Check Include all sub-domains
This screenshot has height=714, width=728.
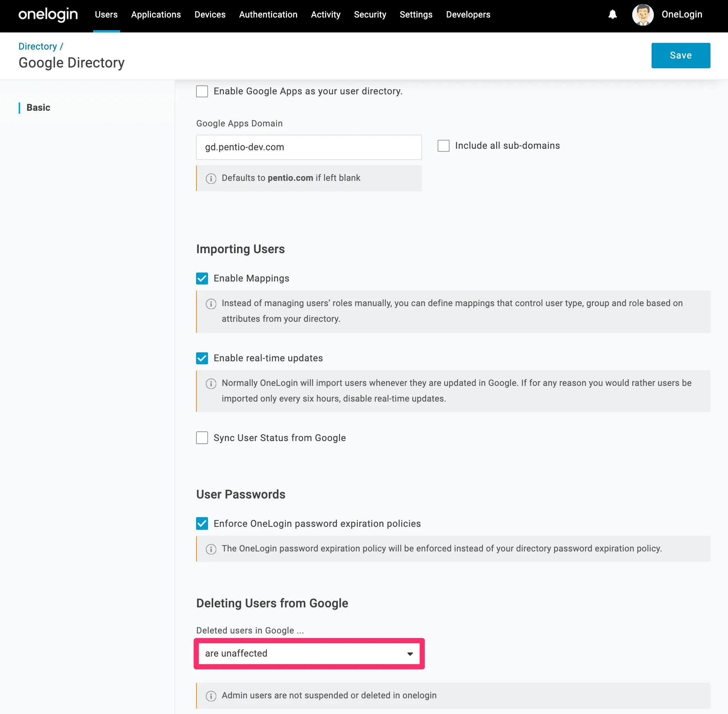pyautogui.click(x=444, y=145)
